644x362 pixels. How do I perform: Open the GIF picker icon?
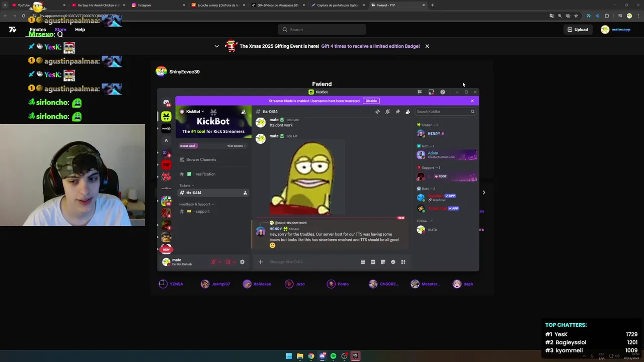point(373,262)
